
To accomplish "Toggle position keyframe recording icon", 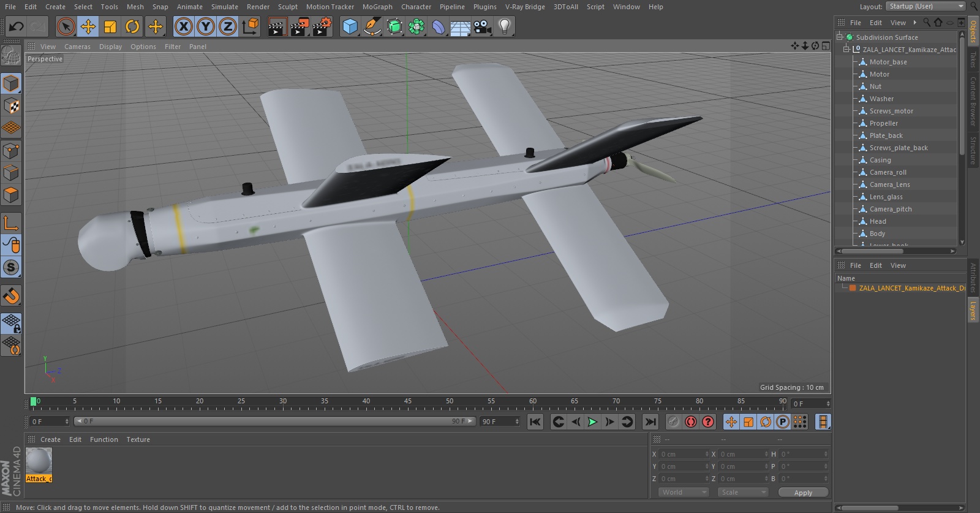I will (x=731, y=422).
